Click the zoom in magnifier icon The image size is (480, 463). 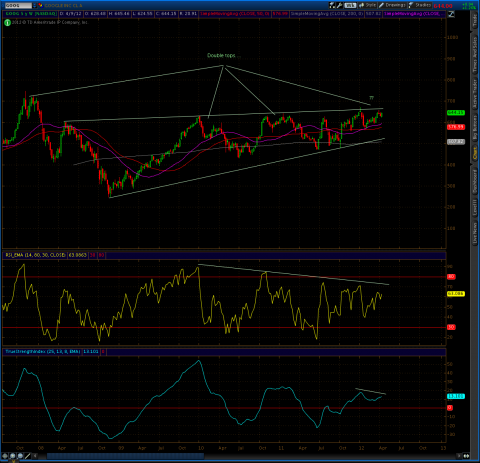pyautogui.click(x=13, y=456)
